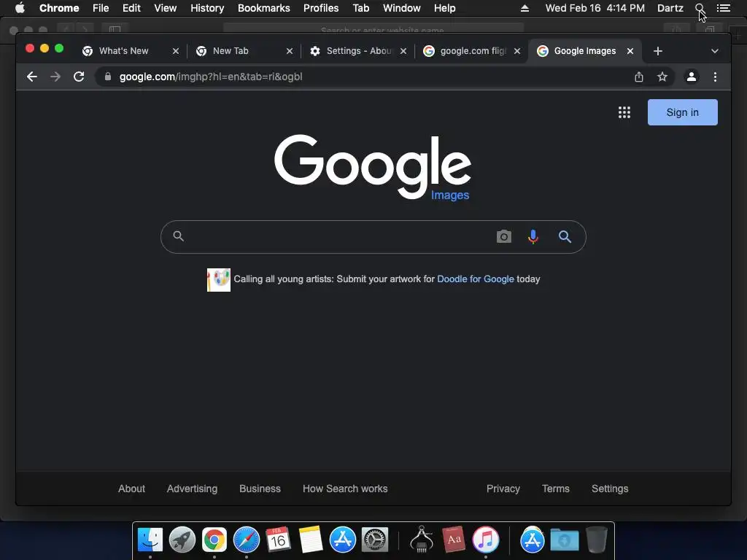Screen dimensions: 747x560
Task: Open the Settings footer menu
Action: pyautogui.click(x=610, y=489)
